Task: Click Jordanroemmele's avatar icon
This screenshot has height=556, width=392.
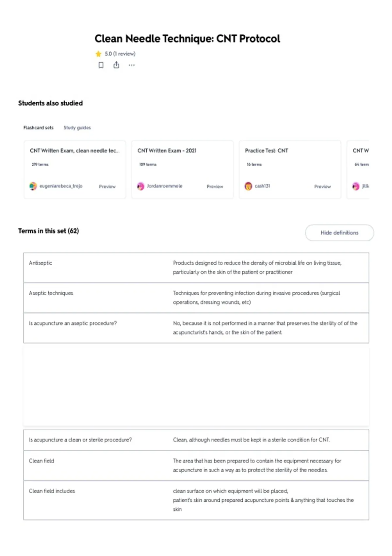Action: point(140,186)
